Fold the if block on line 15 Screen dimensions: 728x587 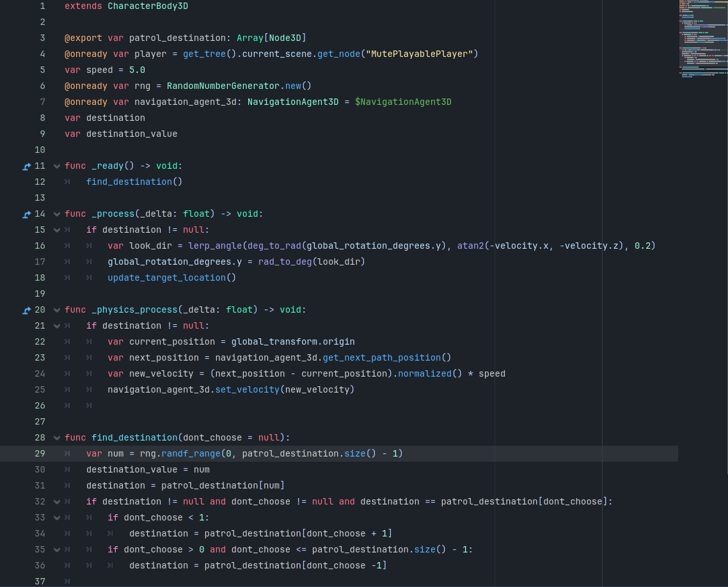57,230
